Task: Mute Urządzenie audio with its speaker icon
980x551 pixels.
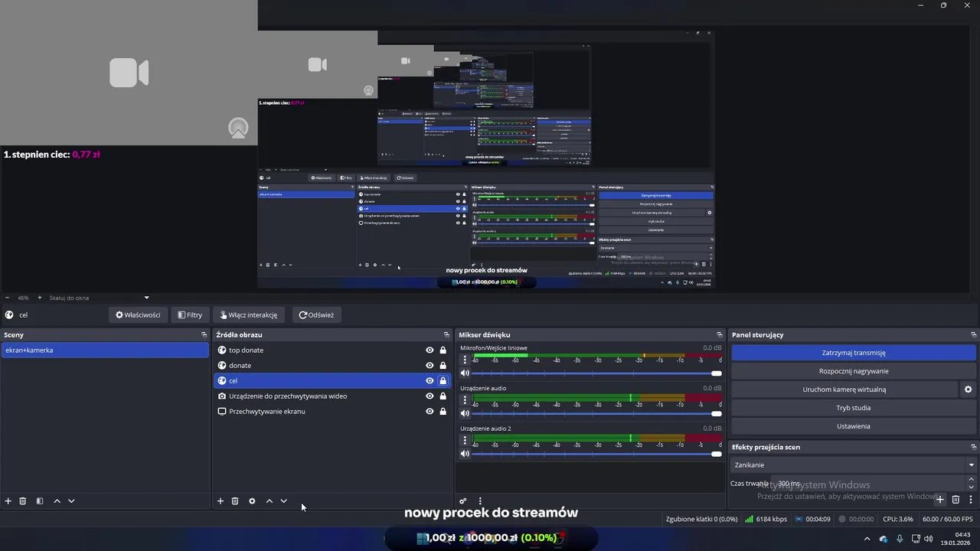Action: (465, 413)
